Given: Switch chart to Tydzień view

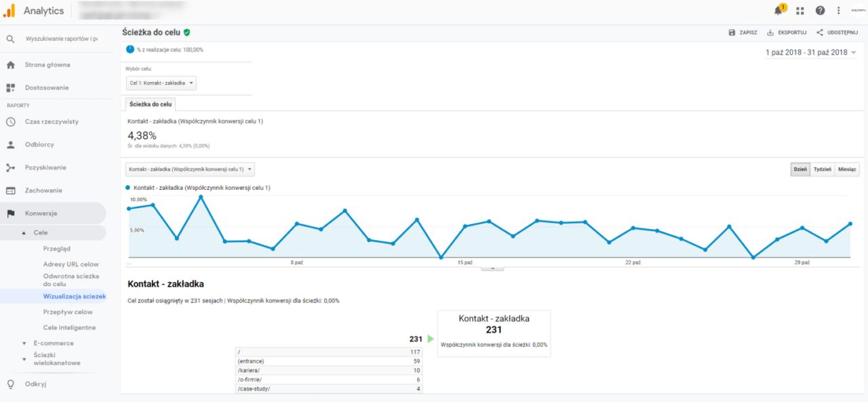Looking at the screenshot, I should click(823, 169).
